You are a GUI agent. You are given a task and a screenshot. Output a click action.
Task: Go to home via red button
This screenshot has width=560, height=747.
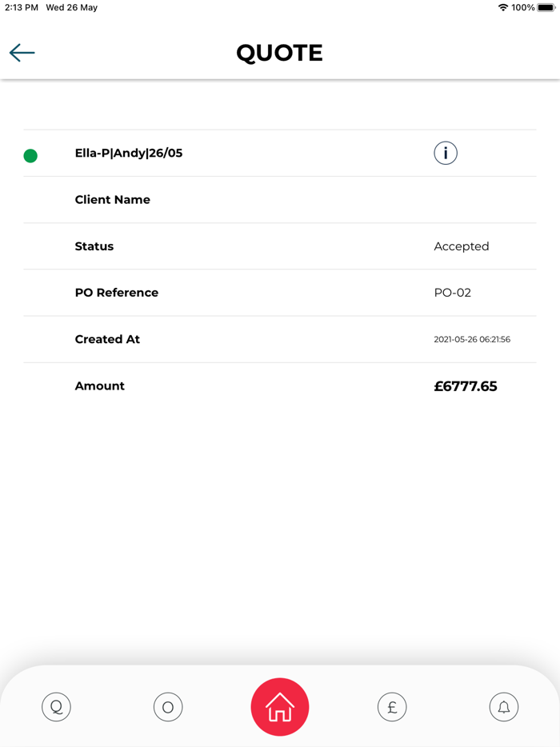coord(279,707)
